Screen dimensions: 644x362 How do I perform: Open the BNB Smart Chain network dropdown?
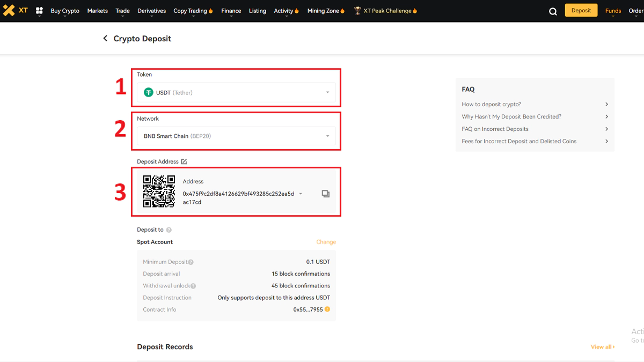(x=236, y=136)
